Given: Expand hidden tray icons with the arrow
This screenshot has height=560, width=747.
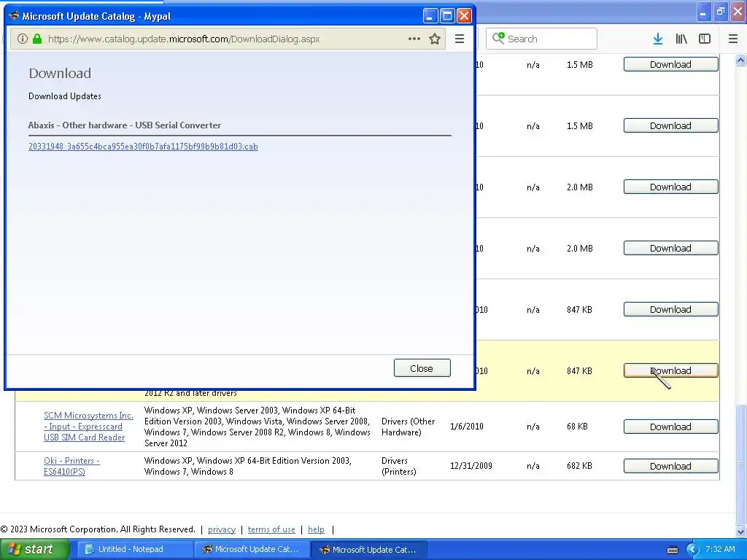Looking at the screenshot, I should [x=692, y=550].
